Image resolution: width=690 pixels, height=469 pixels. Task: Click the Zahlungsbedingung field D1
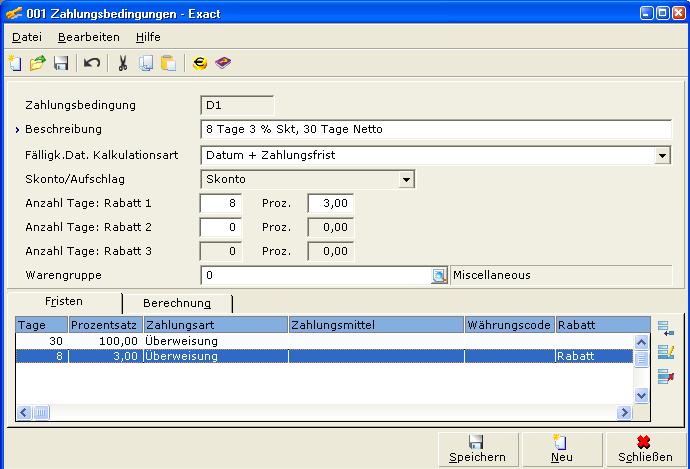[x=237, y=106]
